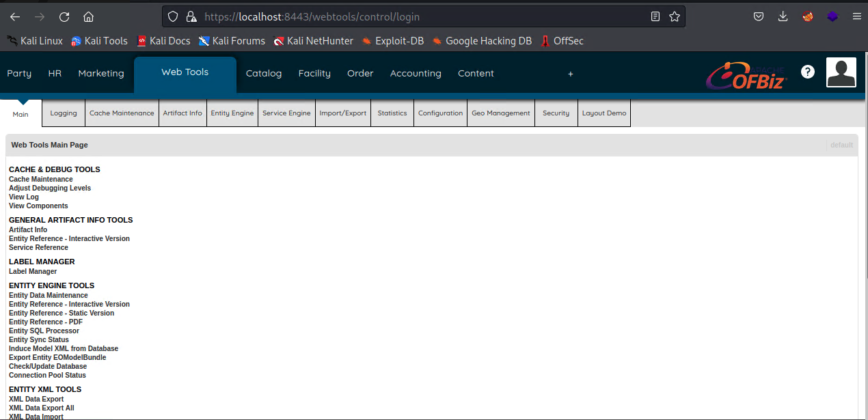868x420 pixels.
Task: Click the Apache OFBiz logo
Action: pyautogui.click(x=746, y=76)
